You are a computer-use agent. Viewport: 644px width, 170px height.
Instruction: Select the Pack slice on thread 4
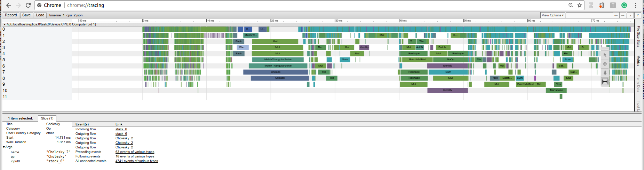click(238, 54)
